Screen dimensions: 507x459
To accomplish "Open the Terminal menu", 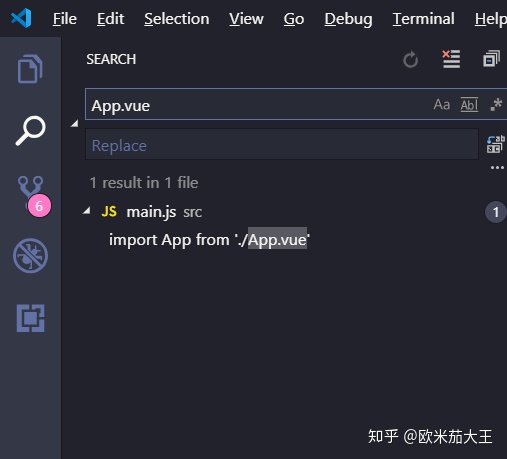I will [x=423, y=19].
